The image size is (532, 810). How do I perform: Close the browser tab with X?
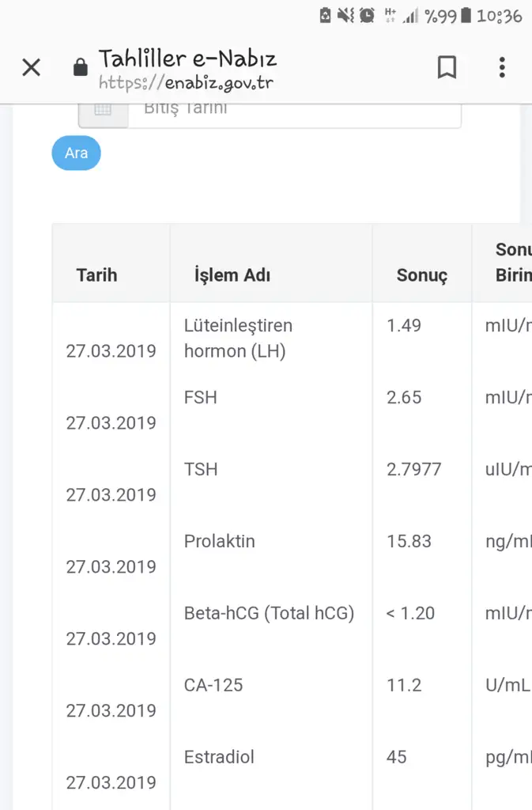pyautogui.click(x=31, y=68)
